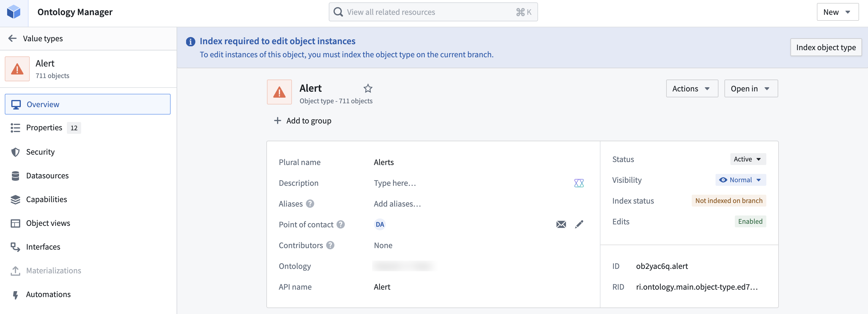Open the Status dropdown showing Active

pyautogui.click(x=747, y=159)
